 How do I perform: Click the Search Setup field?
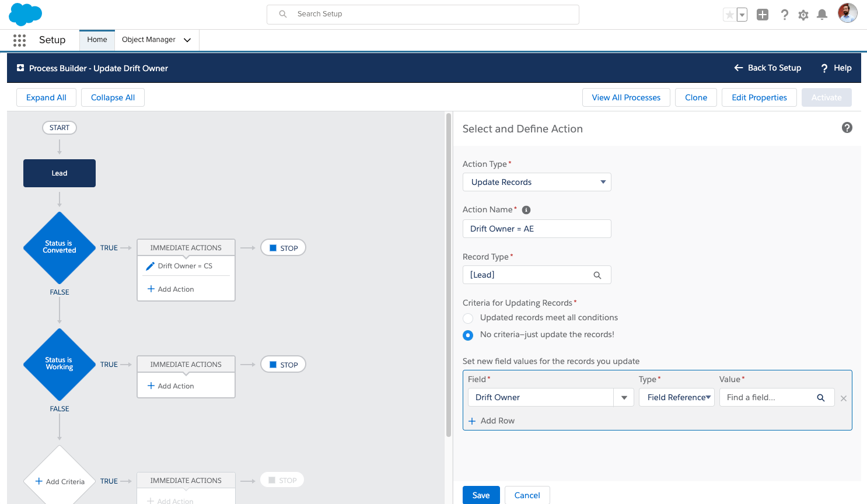(423, 15)
